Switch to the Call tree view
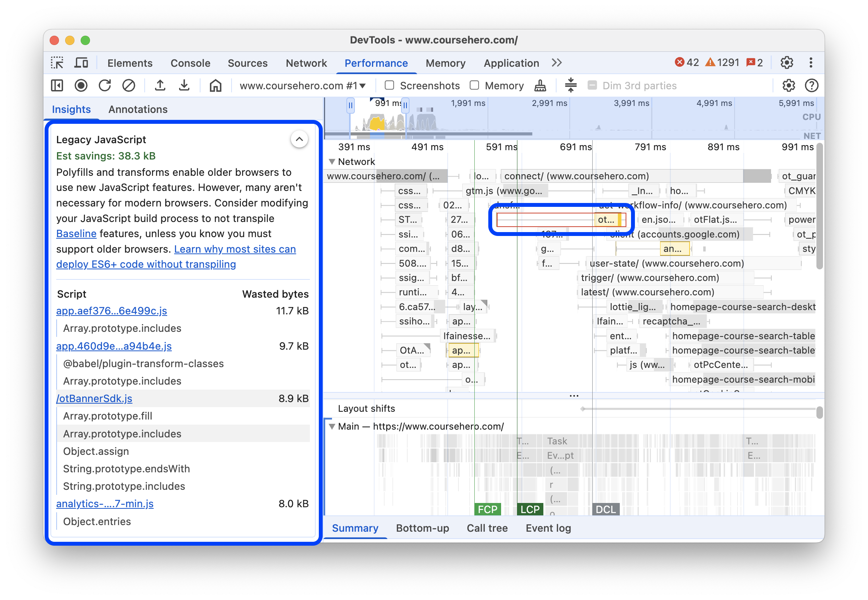The width and height of the screenshot is (868, 600). [487, 528]
